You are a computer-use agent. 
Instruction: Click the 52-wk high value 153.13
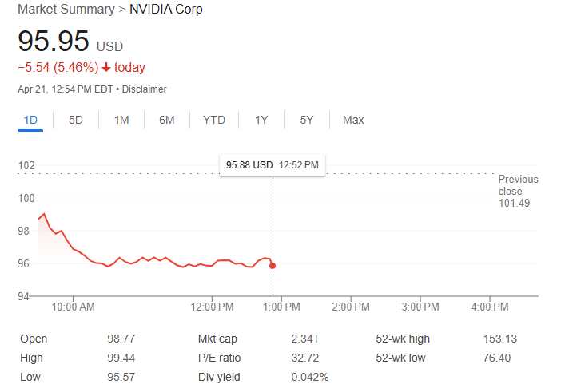pos(500,339)
